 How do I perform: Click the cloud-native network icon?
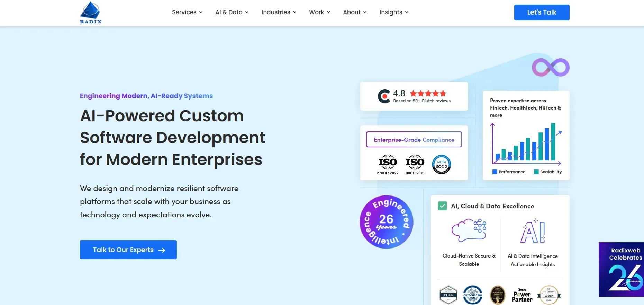[x=469, y=230]
